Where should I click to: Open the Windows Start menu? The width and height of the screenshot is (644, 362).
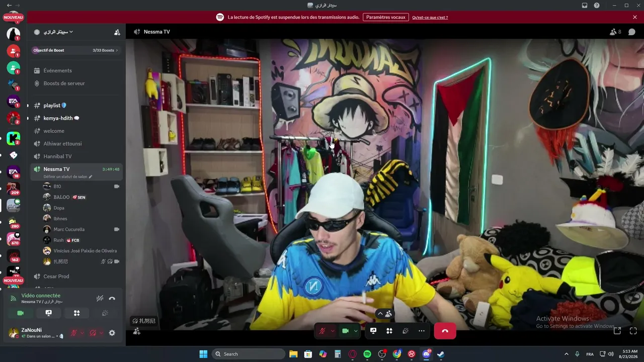[x=203, y=354]
